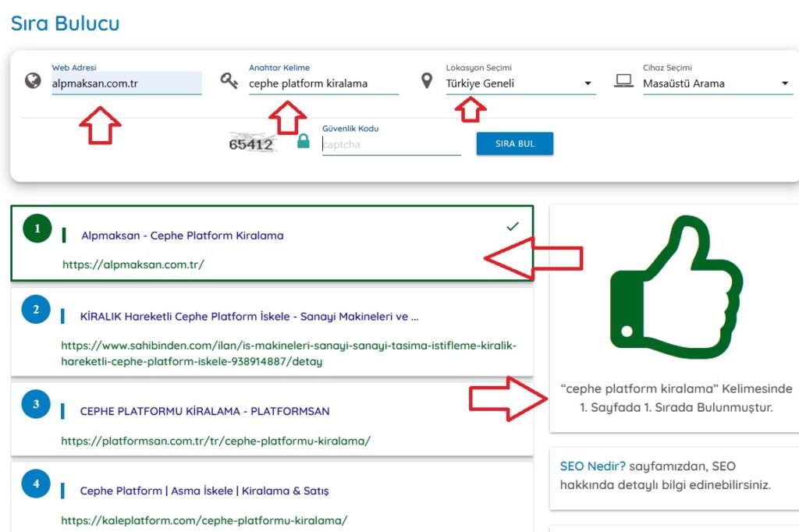Open the Alpmaksan - Cephe Platform Kiralama result
Viewport: 799px width, 532px height.
click(x=183, y=236)
